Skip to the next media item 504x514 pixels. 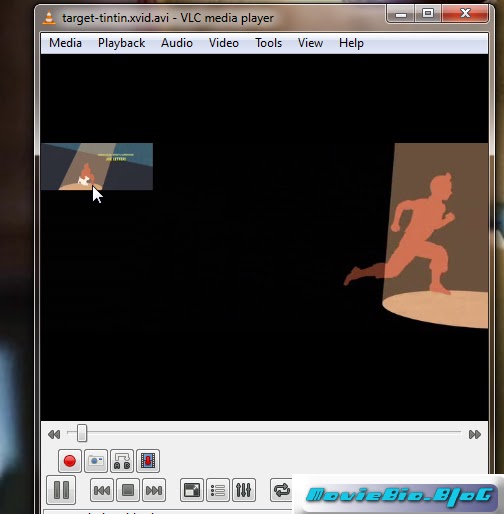click(154, 490)
